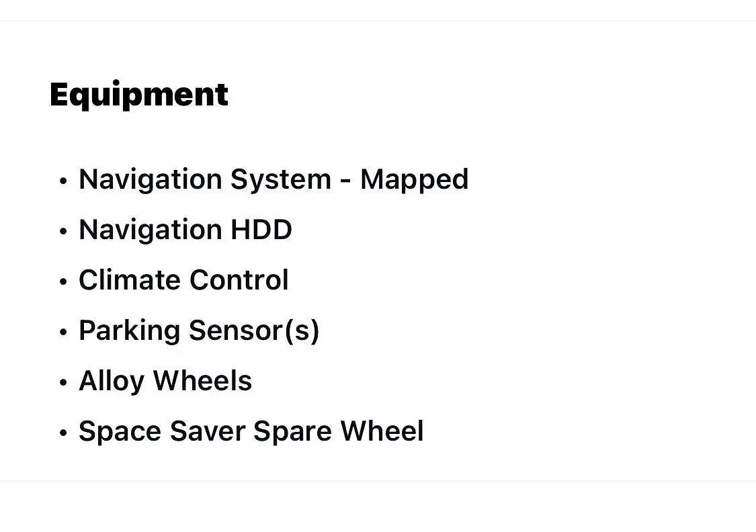Click the bullet point beside Navigation HDD
This screenshot has width=756, height=532.
pos(63,231)
